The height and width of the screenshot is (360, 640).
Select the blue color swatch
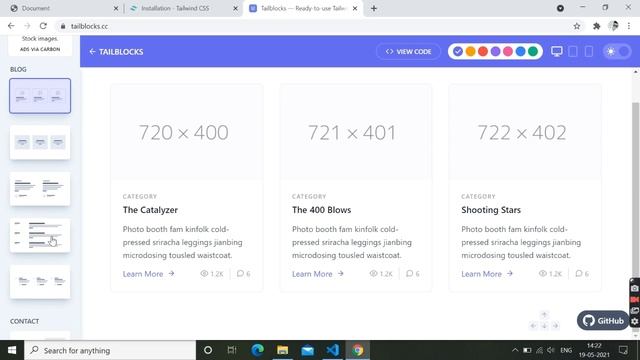tap(520, 51)
